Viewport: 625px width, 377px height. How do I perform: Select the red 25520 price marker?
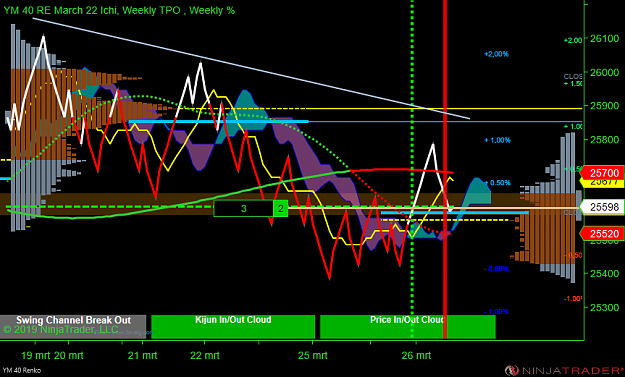click(x=602, y=234)
